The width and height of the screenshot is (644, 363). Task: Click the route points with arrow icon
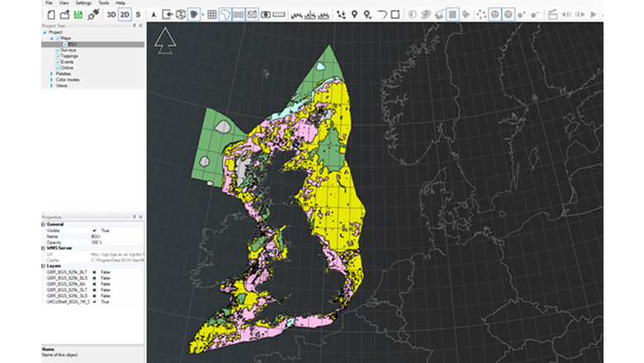[x=341, y=15]
